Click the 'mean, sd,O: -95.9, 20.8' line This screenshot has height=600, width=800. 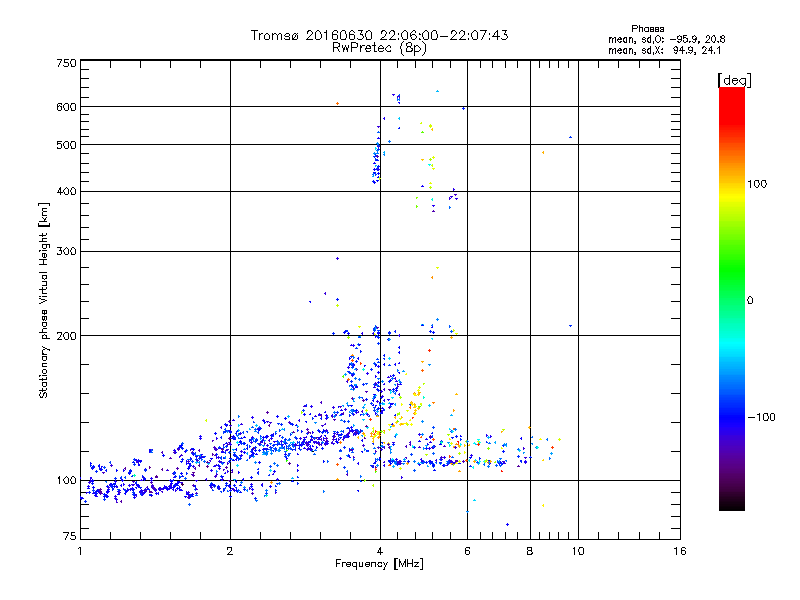666,40
